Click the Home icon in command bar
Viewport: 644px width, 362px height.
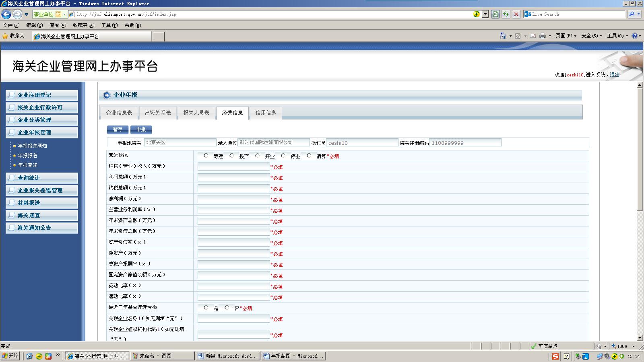503,36
